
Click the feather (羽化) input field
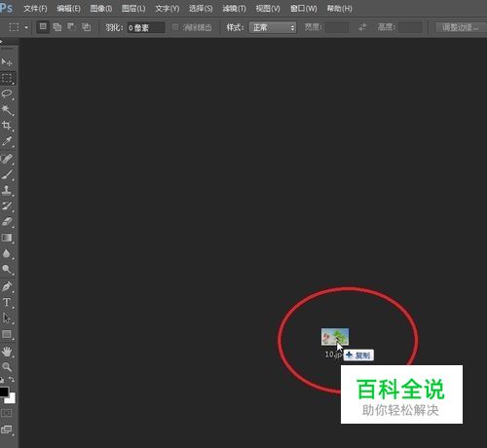[146, 27]
